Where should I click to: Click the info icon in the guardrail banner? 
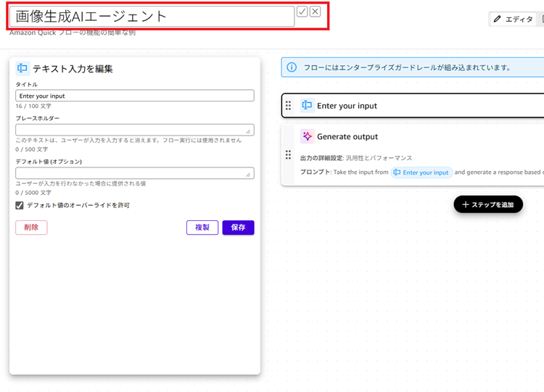pos(292,67)
